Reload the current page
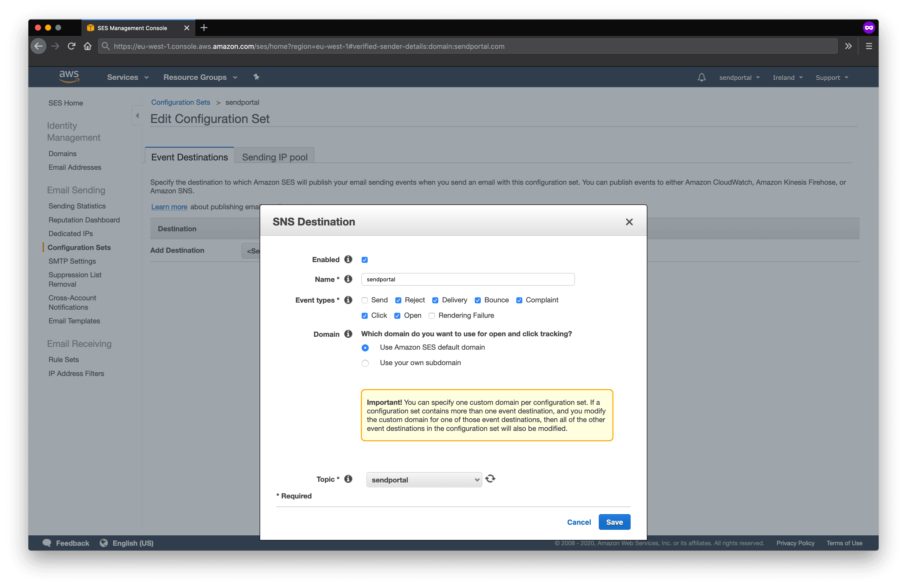 coord(72,46)
